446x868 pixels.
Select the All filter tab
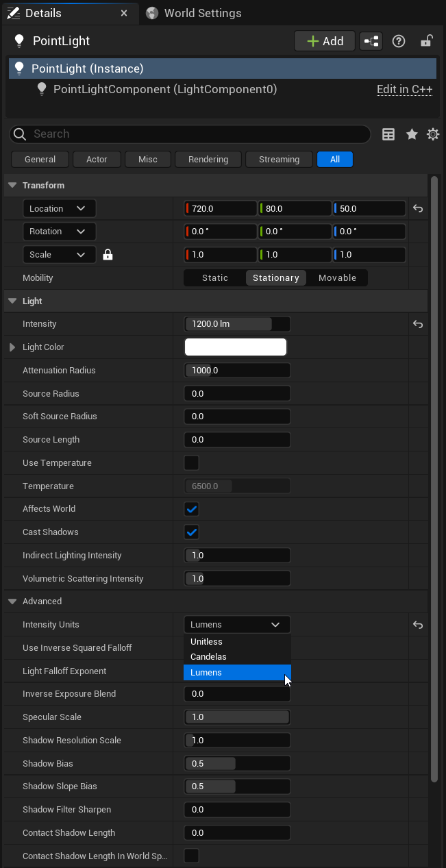[x=335, y=160]
